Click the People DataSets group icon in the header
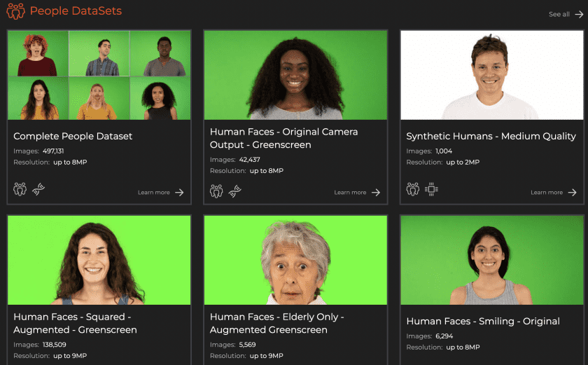This screenshot has width=588, height=365. (15, 11)
